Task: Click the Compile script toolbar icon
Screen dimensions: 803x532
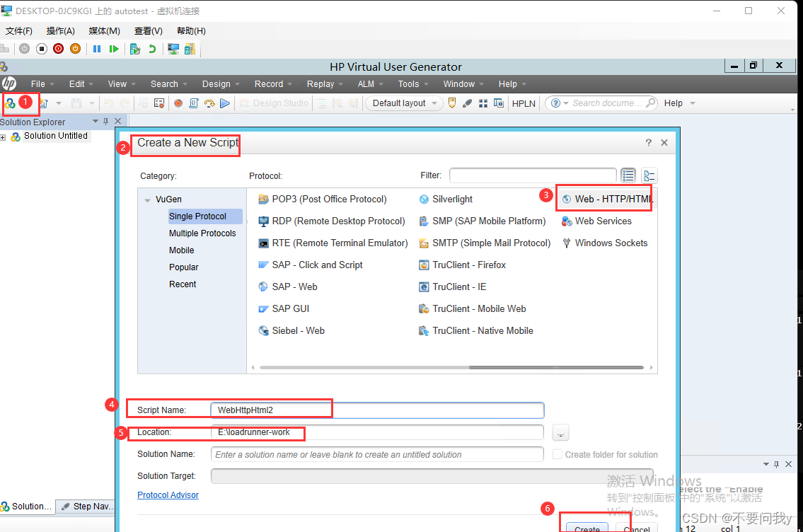Action: click(x=194, y=103)
